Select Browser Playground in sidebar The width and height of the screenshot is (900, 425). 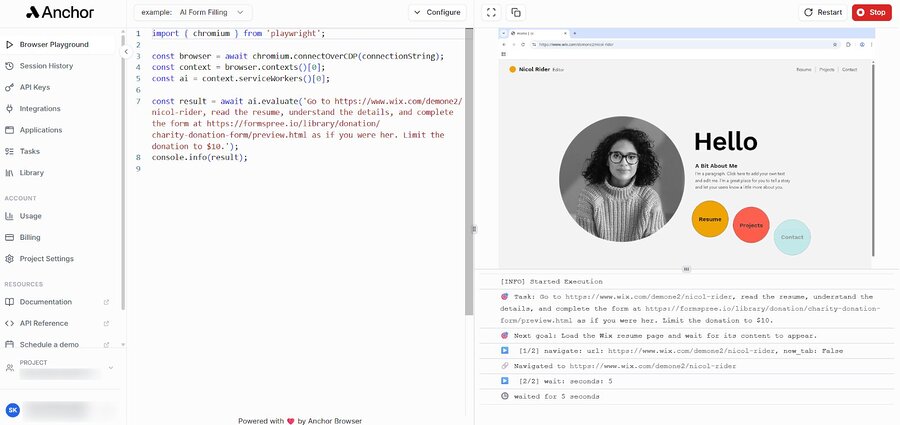point(54,44)
